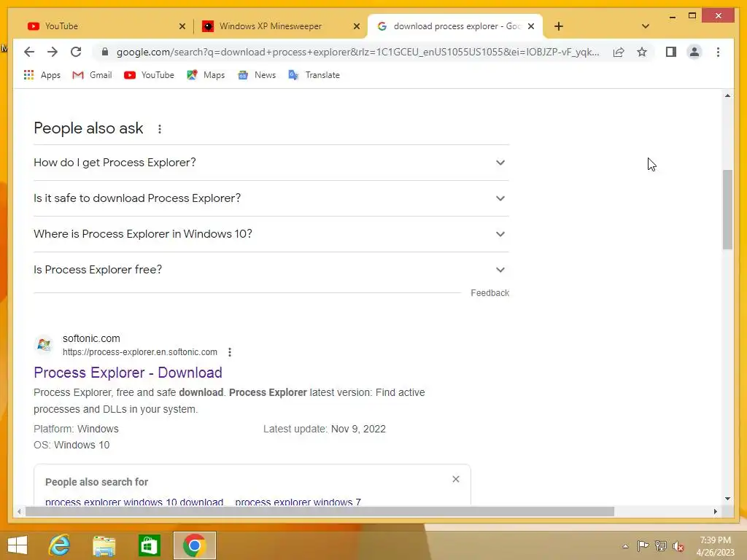This screenshot has height=560, width=747.
Task: Open the Windows Store taskbar icon
Action: pos(149,545)
